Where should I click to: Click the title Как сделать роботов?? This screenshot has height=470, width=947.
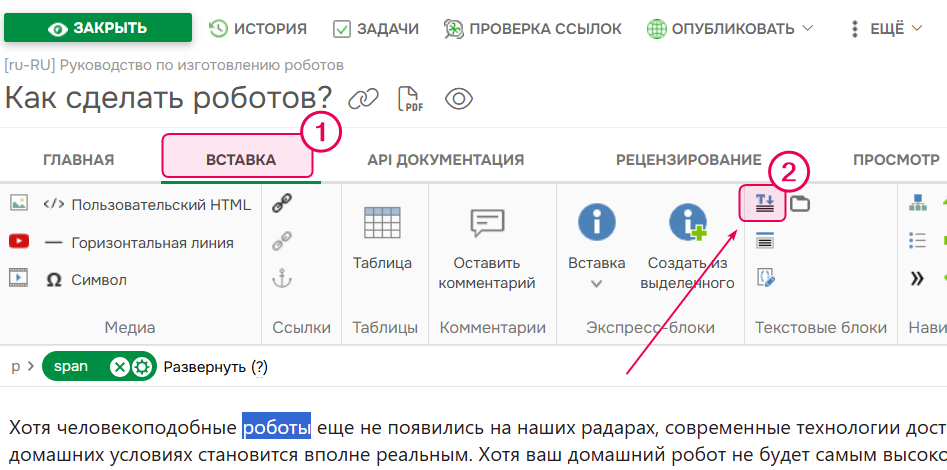tap(169, 97)
